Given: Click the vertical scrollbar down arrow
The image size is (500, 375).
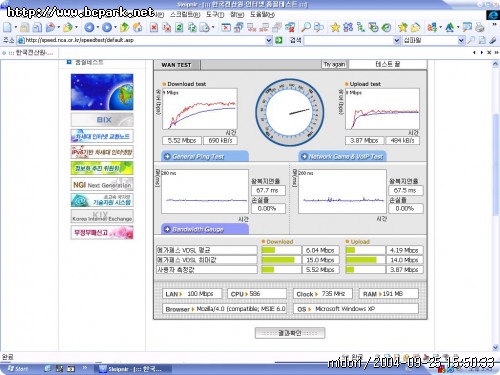Looking at the screenshot, I should pos(495,348).
